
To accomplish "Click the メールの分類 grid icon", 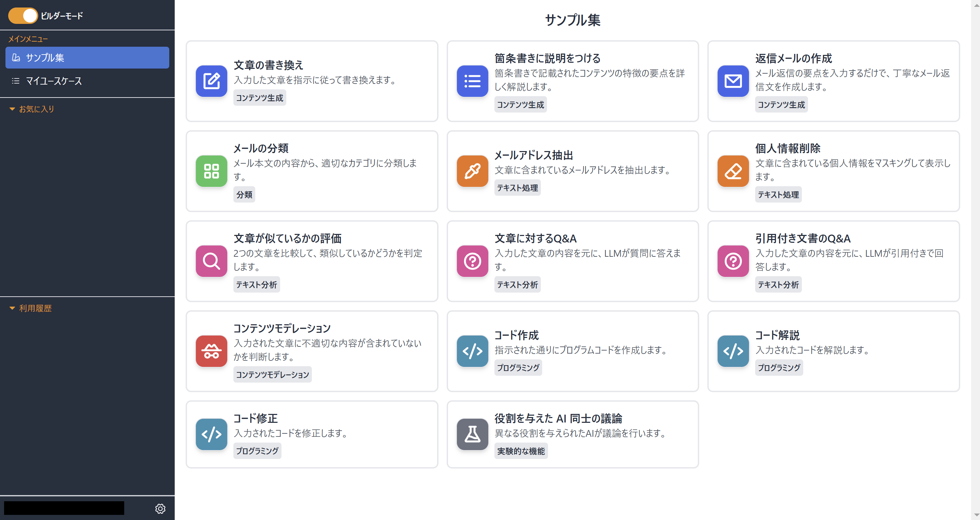I will click(211, 171).
